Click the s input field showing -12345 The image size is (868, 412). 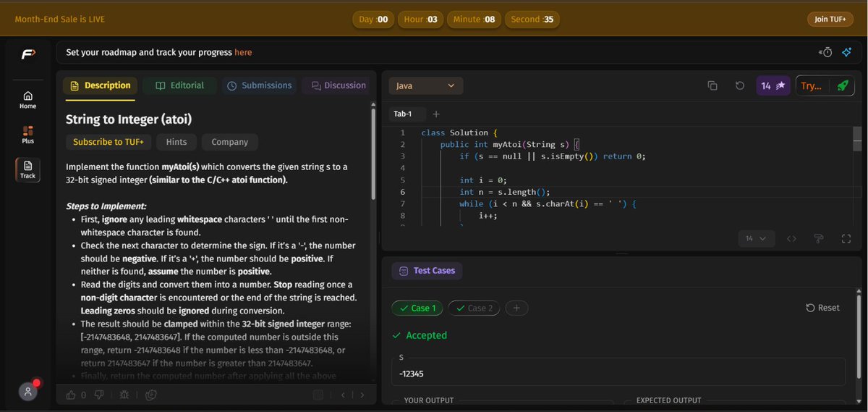618,372
